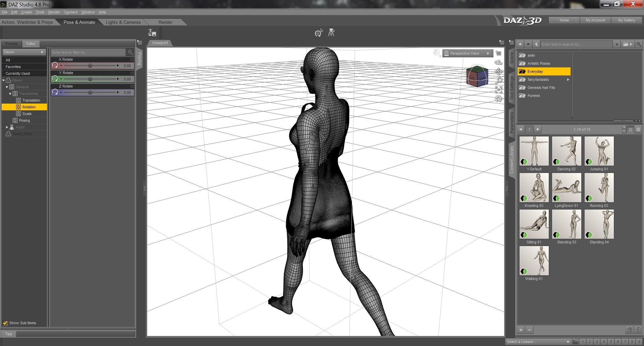
Task: Click the My Gallery button
Action: click(627, 20)
